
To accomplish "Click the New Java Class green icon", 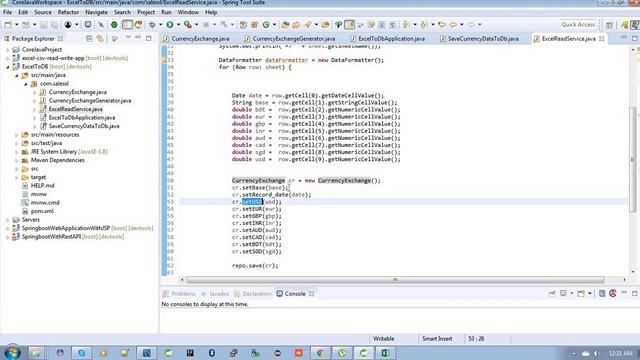I will pyautogui.click(x=266, y=25).
